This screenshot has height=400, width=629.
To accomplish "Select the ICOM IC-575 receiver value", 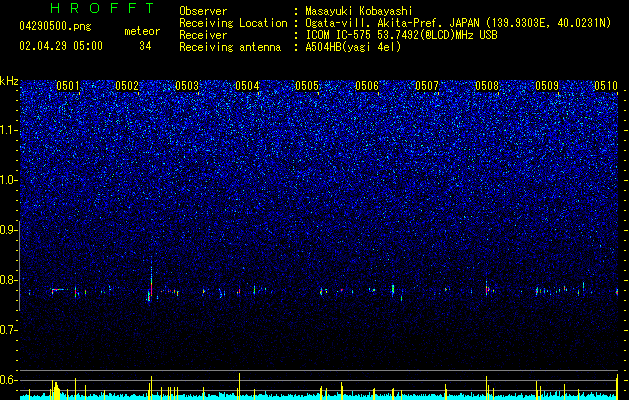I will (401, 35).
